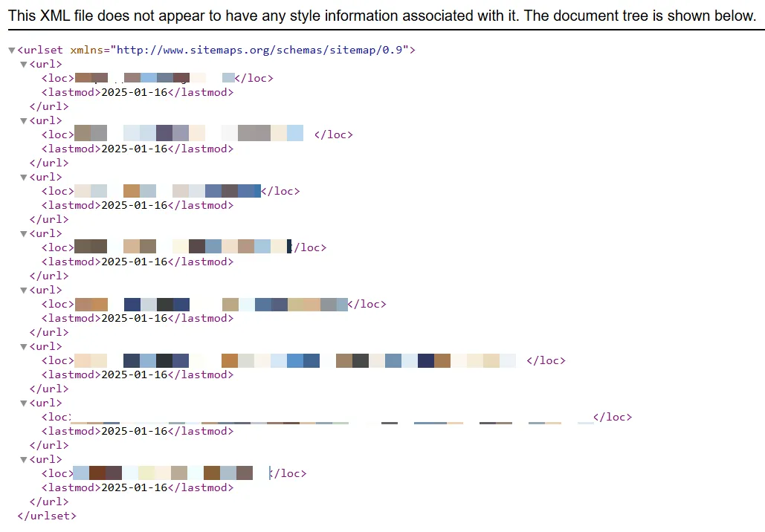This screenshot has width=765, height=532.
Task: Collapse the first url node
Action: [24, 65]
